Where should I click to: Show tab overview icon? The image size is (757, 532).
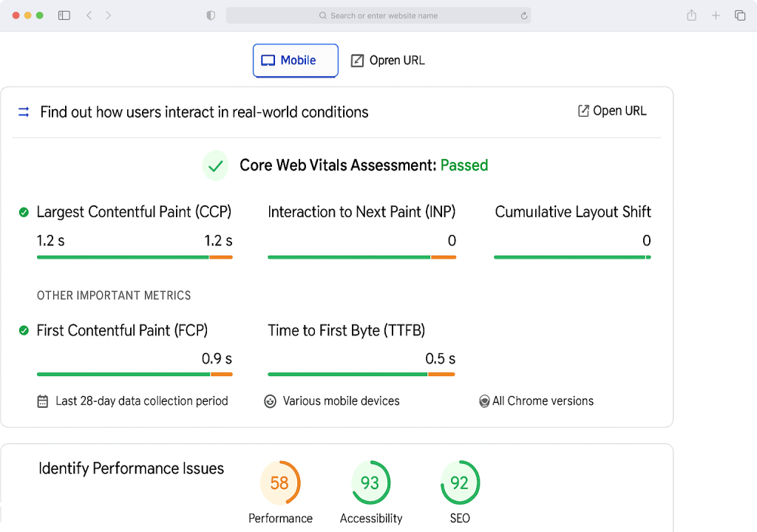739,16
